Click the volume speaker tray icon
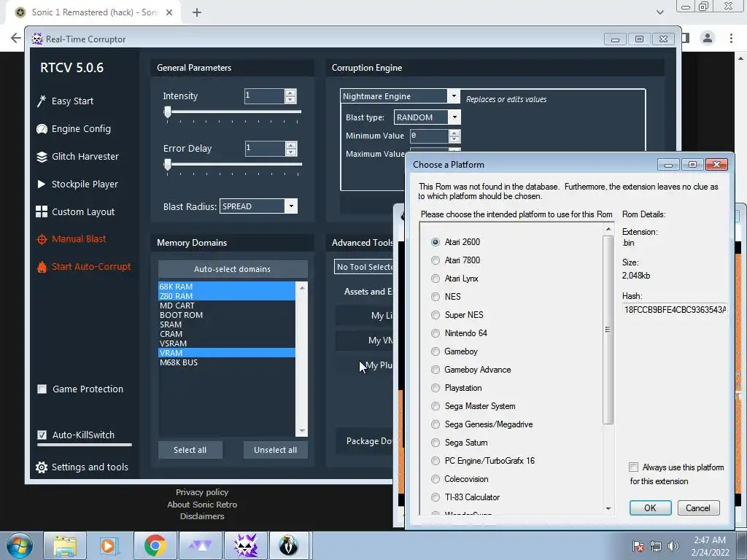Image resolution: width=747 pixels, height=560 pixels. (673, 546)
